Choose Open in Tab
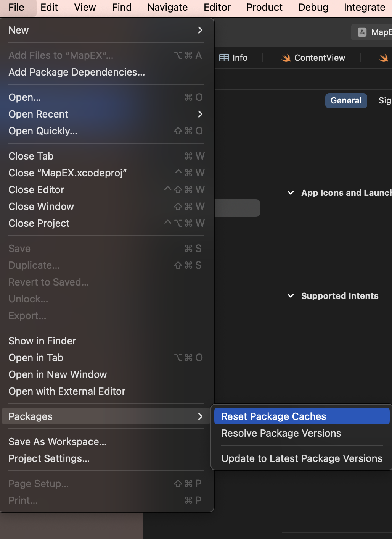Viewport: 392px width, 539px height. (x=106, y=358)
